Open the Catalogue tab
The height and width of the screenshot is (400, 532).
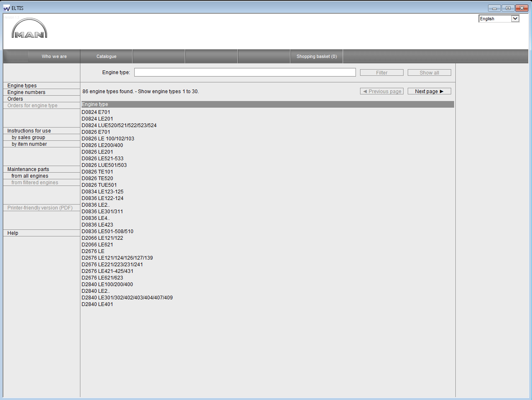(x=106, y=56)
